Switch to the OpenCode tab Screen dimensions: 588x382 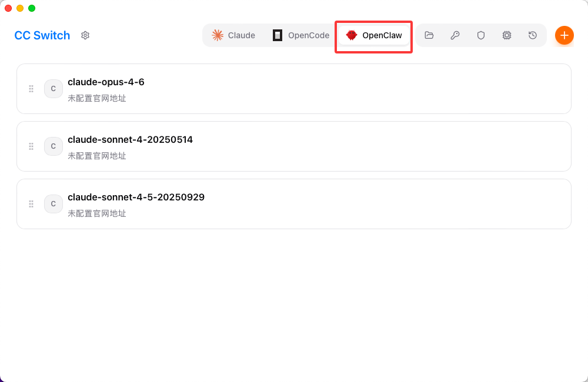coord(300,35)
